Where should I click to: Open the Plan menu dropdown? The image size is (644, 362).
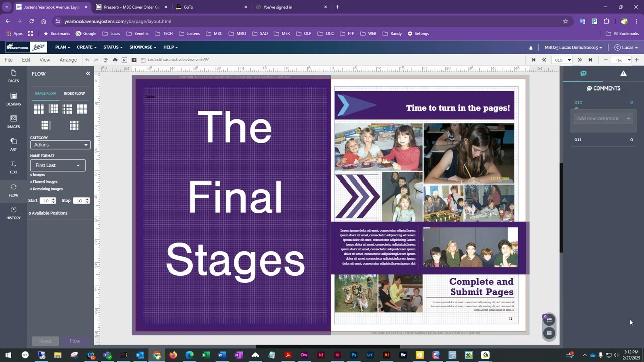click(63, 47)
